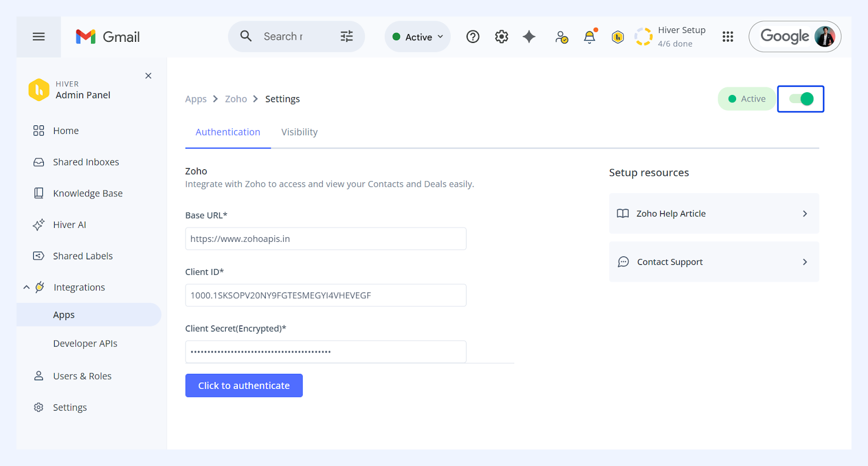This screenshot has height=466, width=868.
Task: Click the user status check icon
Action: point(561,37)
